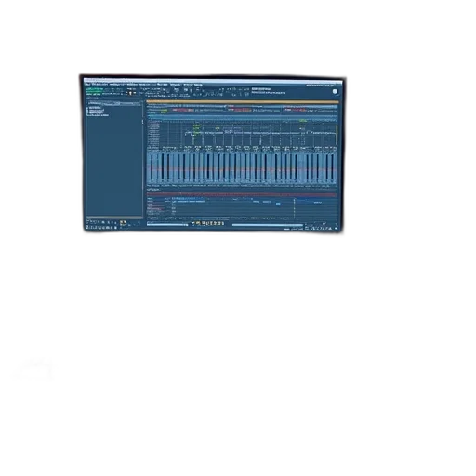
Task: Click the orange ruler bar above the tracks
Action: tap(243, 101)
